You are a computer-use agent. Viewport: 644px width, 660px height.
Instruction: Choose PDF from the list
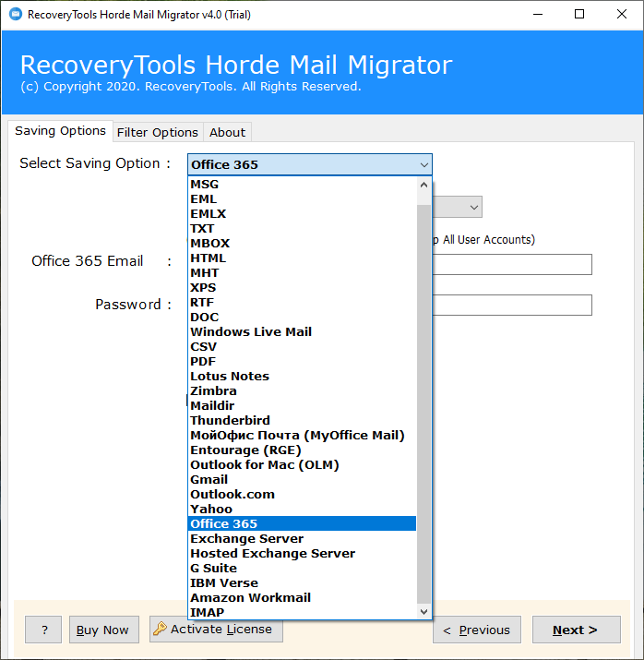click(302, 361)
